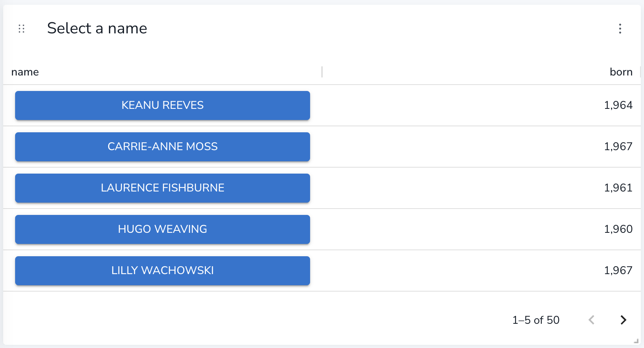Select the Carrie-Anne Moss button
This screenshot has width=644, height=348.
click(163, 147)
